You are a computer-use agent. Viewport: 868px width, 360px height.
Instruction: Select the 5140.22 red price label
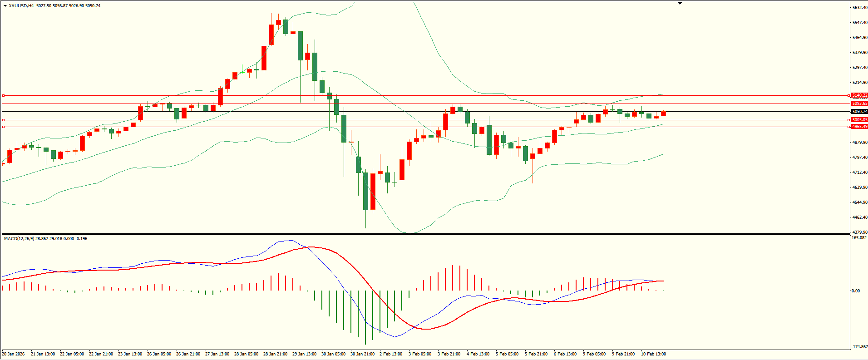859,95
